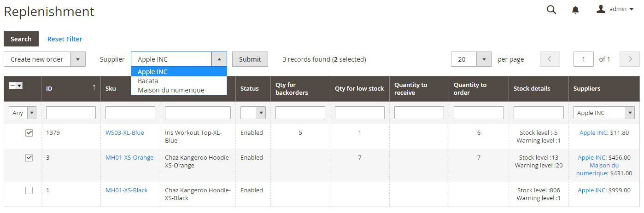Choose Maison du numerique supplier option
The height and width of the screenshot is (213, 644).
tap(171, 90)
